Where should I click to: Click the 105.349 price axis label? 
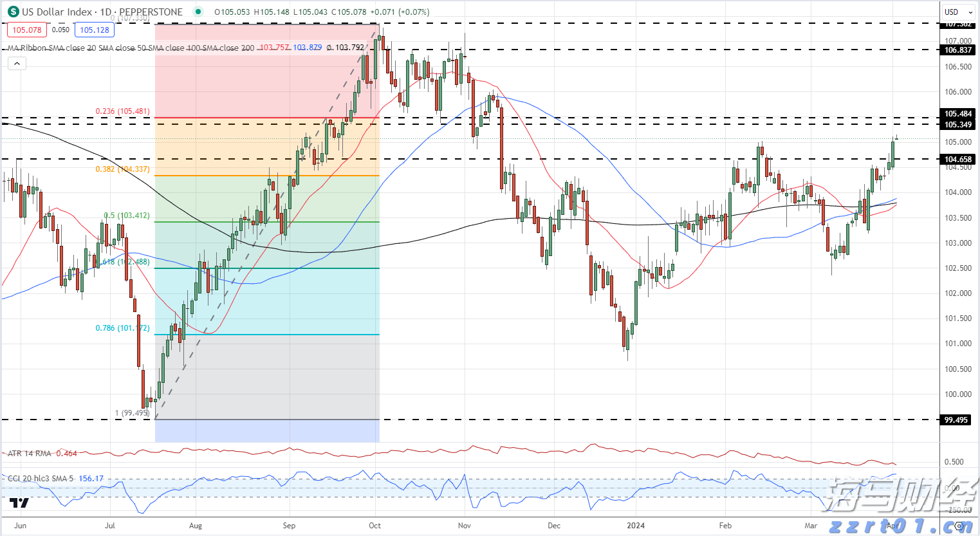[957, 125]
